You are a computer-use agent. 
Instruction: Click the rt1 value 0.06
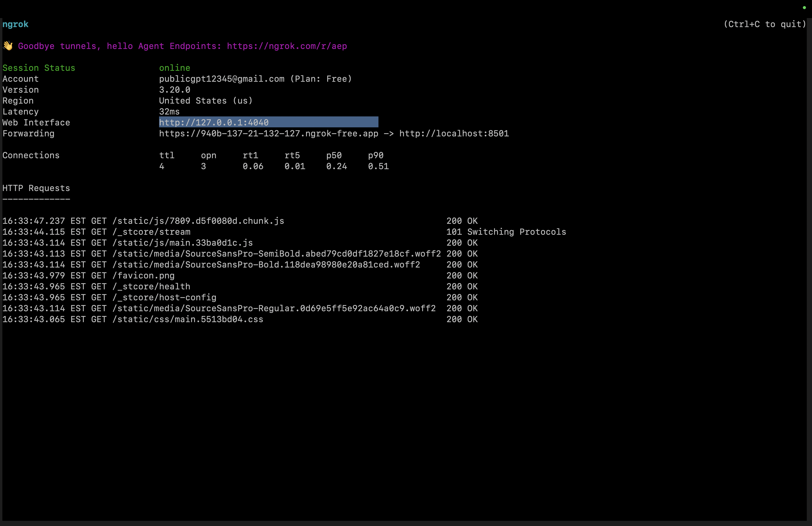click(253, 166)
